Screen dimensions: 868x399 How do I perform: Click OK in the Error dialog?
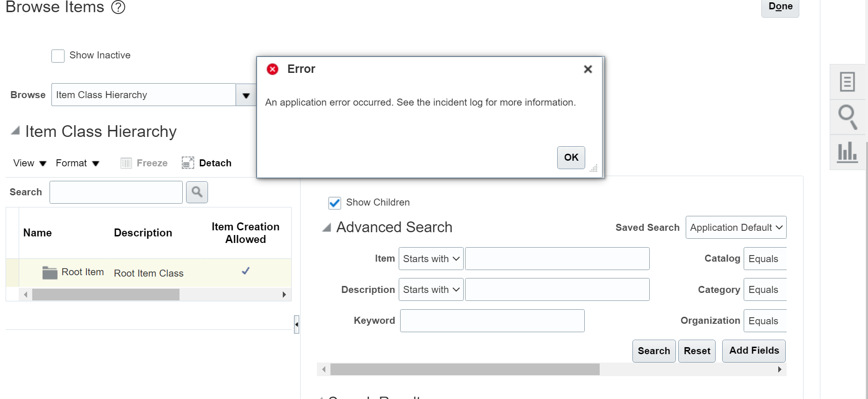point(571,157)
